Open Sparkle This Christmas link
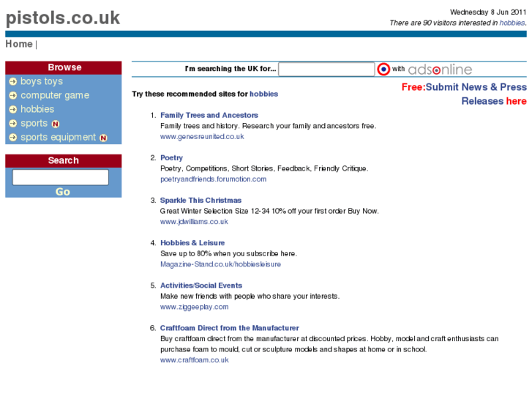This screenshot has height=399, width=532. (201, 201)
